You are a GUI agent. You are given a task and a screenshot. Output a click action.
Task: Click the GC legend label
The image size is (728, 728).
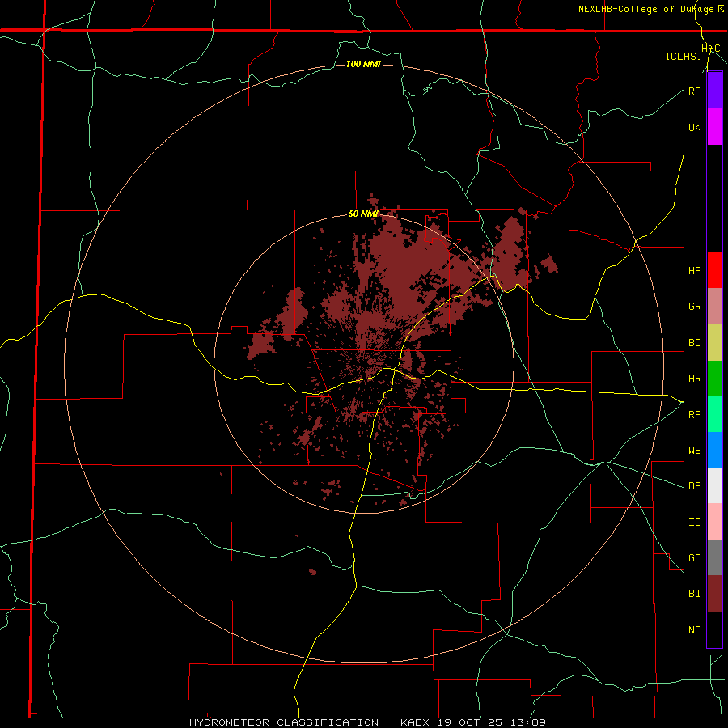coord(694,558)
